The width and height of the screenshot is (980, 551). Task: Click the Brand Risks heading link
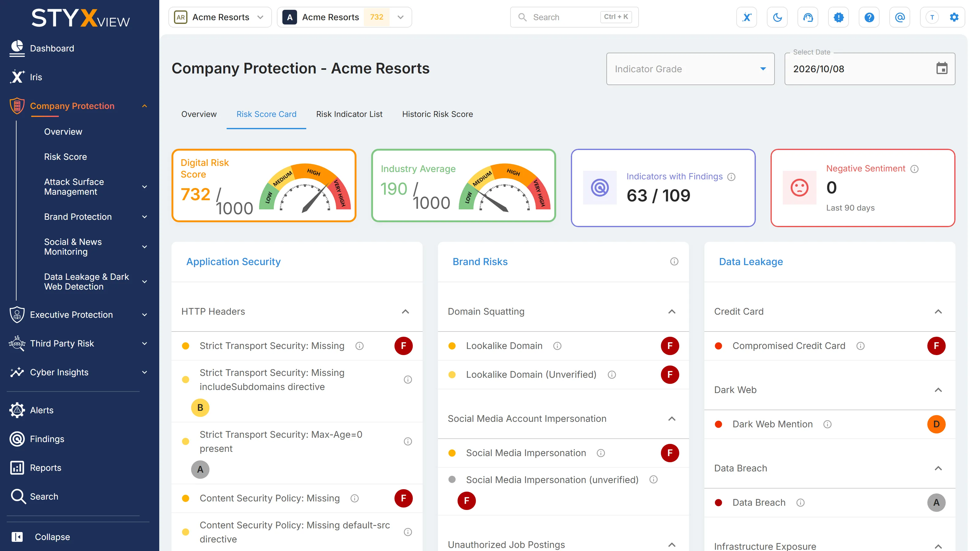click(x=480, y=262)
